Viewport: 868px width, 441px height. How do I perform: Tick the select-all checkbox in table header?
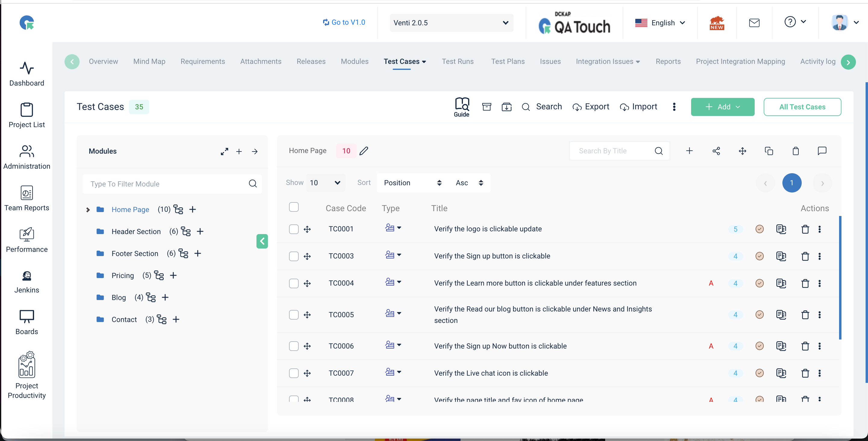tap(294, 207)
